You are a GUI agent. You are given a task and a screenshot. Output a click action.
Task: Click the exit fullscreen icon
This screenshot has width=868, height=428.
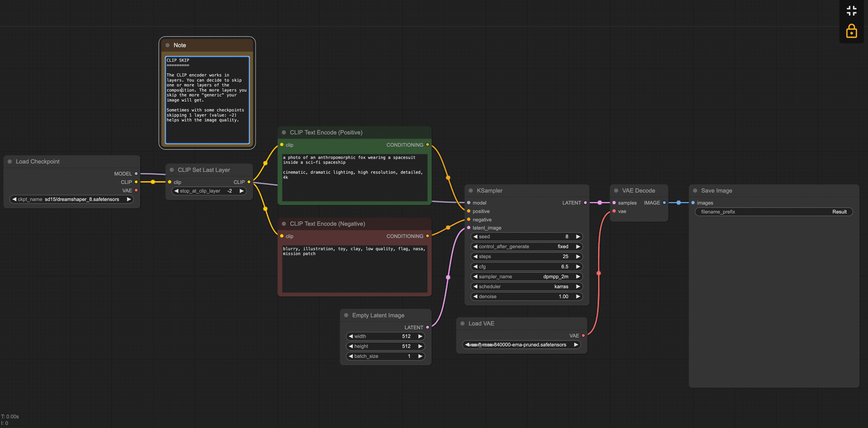coord(851,11)
